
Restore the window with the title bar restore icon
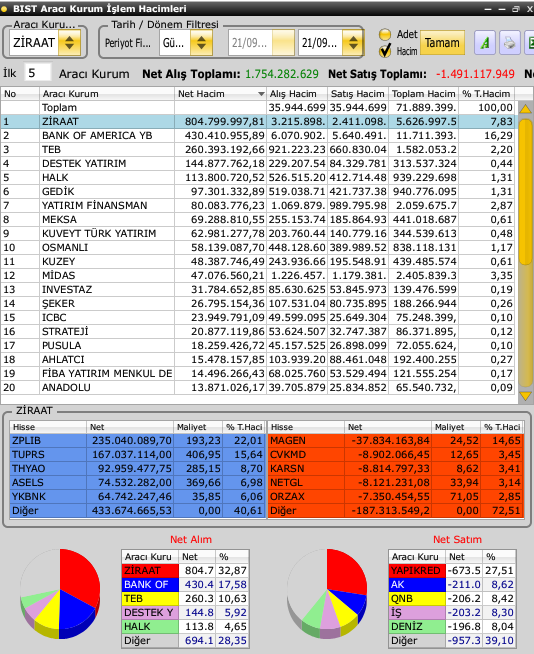coord(516,8)
